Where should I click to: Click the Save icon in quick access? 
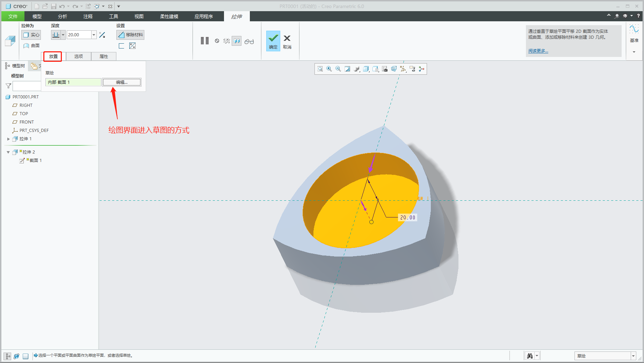coord(53,6)
